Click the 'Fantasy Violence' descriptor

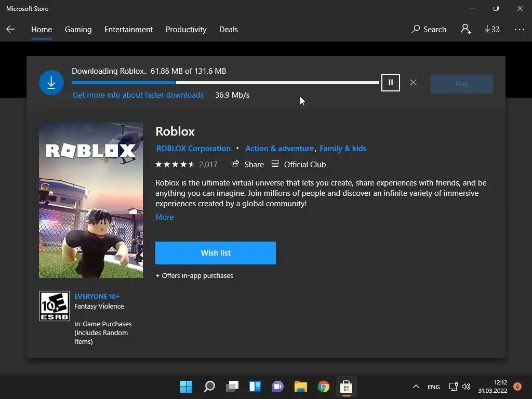click(x=99, y=306)
